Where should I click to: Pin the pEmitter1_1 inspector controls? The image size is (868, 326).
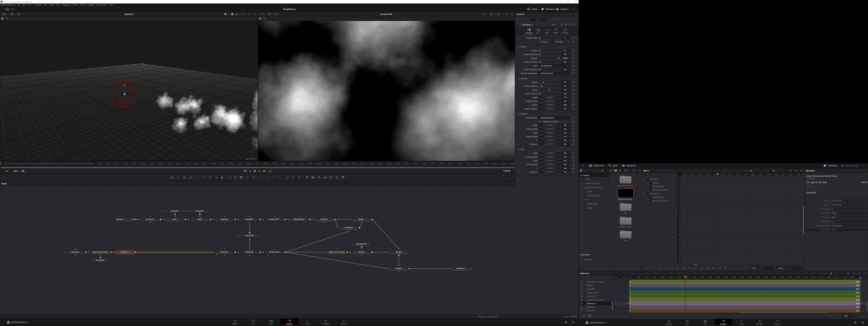[x=566, y=25]
